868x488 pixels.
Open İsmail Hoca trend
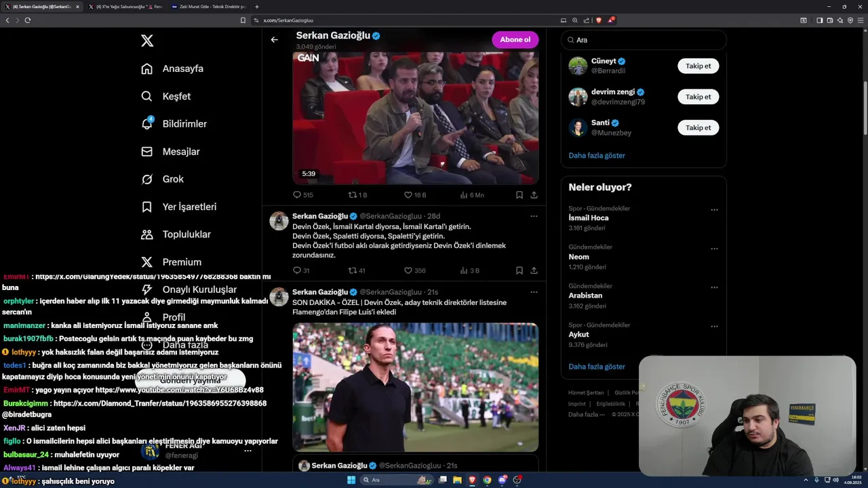pos(589,218)
